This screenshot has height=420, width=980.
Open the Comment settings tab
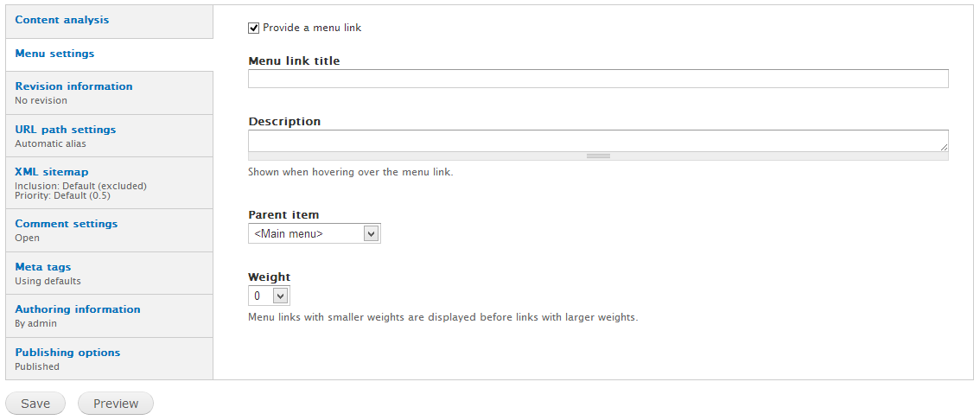click(x=67, y=224)
